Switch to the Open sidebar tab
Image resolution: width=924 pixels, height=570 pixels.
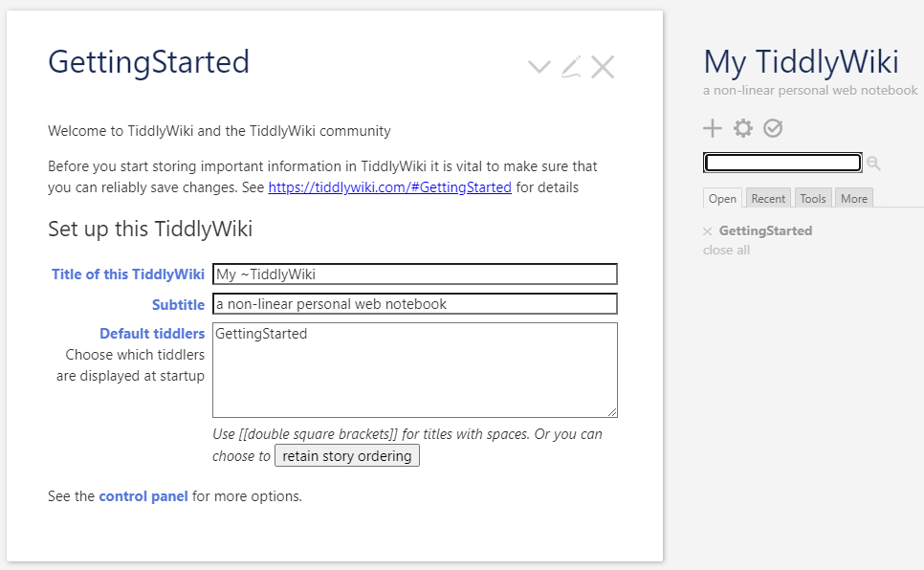(722, 199)
